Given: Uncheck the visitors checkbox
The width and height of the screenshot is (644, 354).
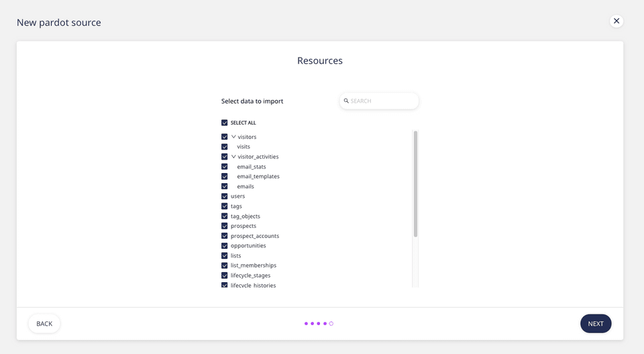Looking at the screenshot, I should pyautogui.click(x=225, y=137).
